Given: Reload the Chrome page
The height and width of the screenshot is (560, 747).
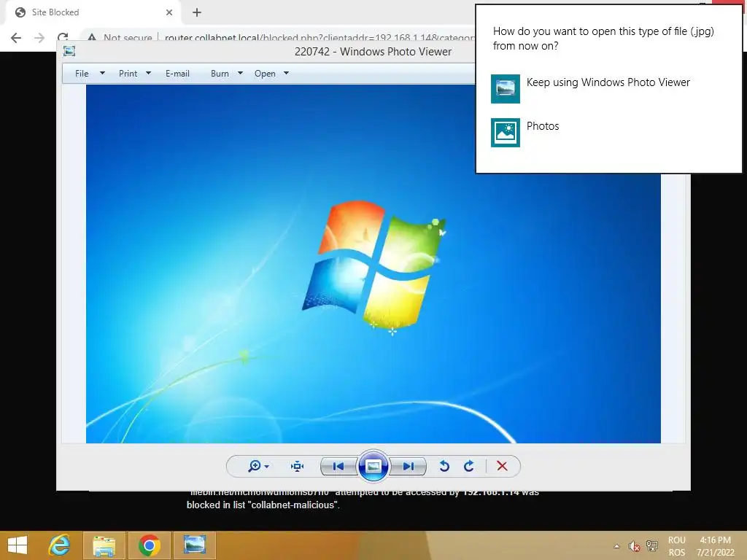Looking at the screenshot, I should [63, 38].
